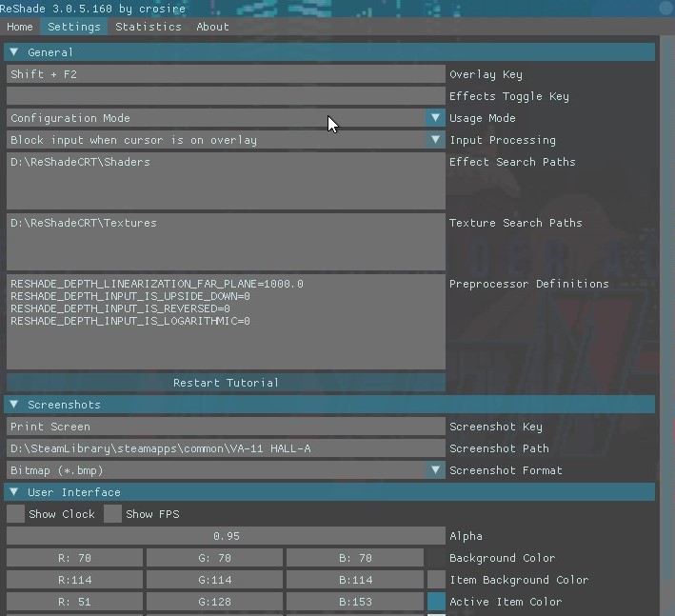Open the Input Processing dropdown arrow
Image resolution: width=675 pixels, height=616 pixels.
435,139
